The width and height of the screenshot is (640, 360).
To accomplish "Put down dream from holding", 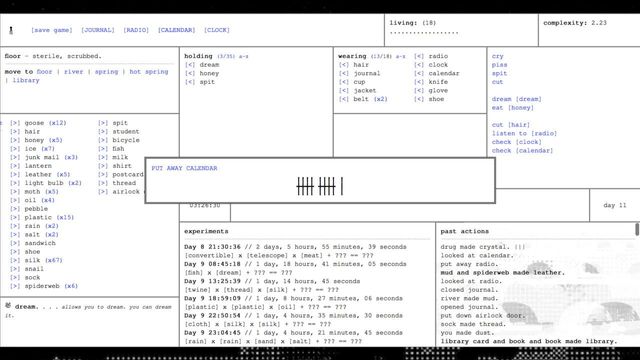I will pyautogui.click(x=189, y=65).
